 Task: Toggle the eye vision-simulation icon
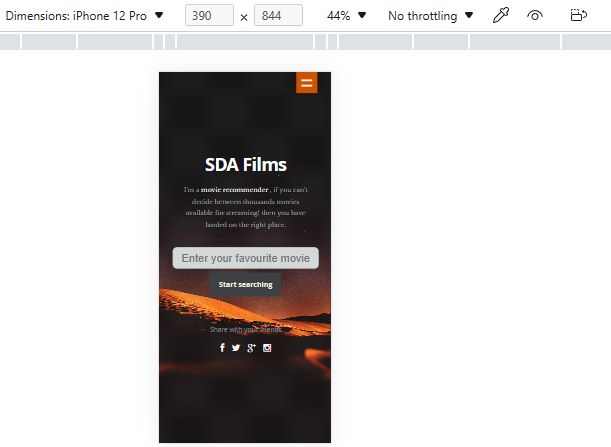click(535, 16)
